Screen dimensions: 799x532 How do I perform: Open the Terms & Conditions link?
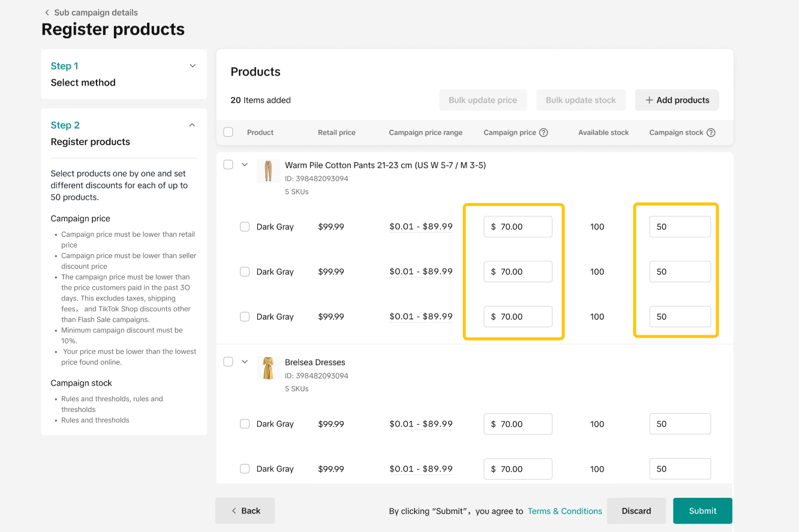pyautogui.click(x=564, y=511)
